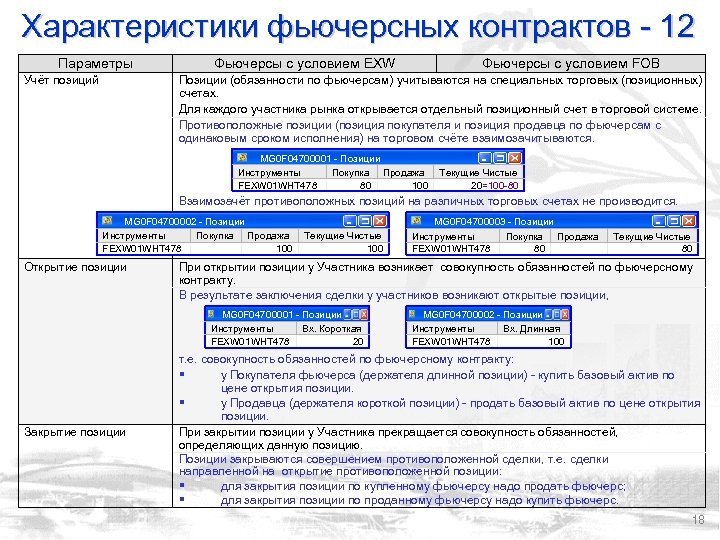Click Продажа header in MG0F04700003 window
The width and height of the screenshot is (720, 540).
point(578,236)
